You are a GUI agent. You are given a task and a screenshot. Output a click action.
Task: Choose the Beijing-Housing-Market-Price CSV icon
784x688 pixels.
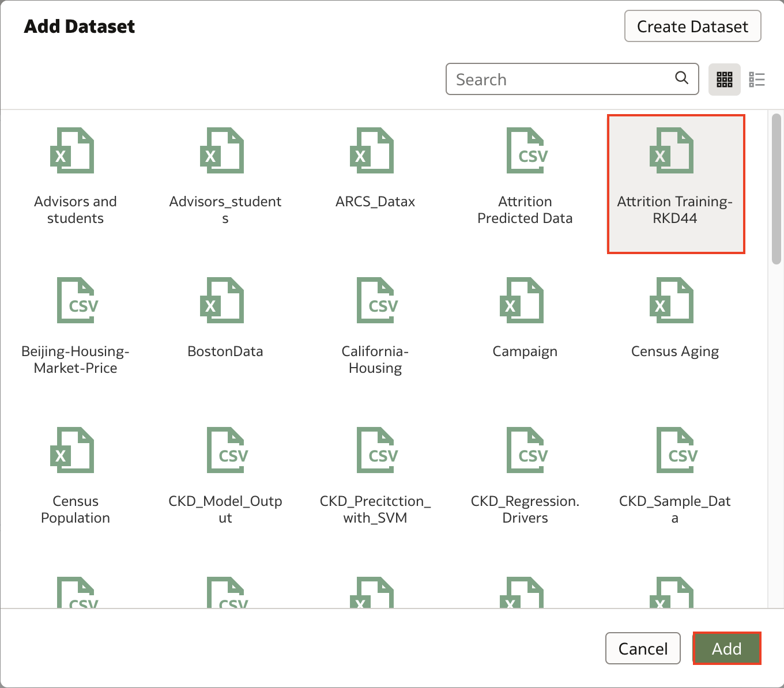(77, 301)
